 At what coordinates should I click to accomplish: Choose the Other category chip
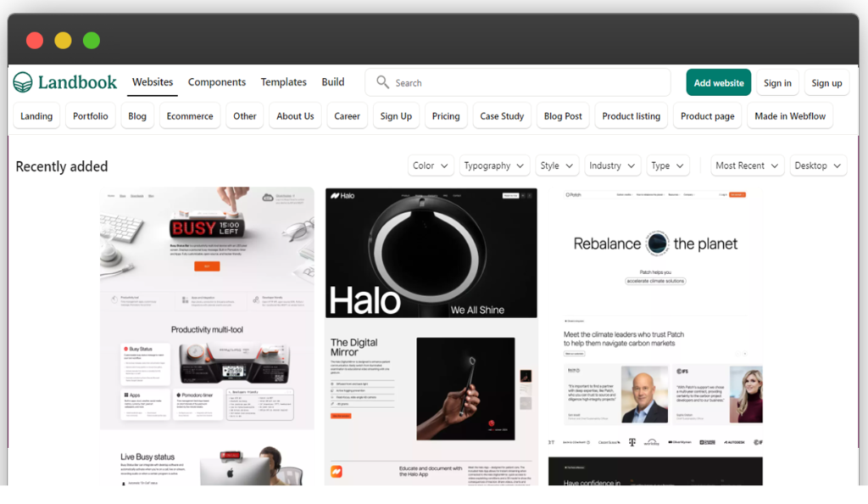[x=245, y=115]
